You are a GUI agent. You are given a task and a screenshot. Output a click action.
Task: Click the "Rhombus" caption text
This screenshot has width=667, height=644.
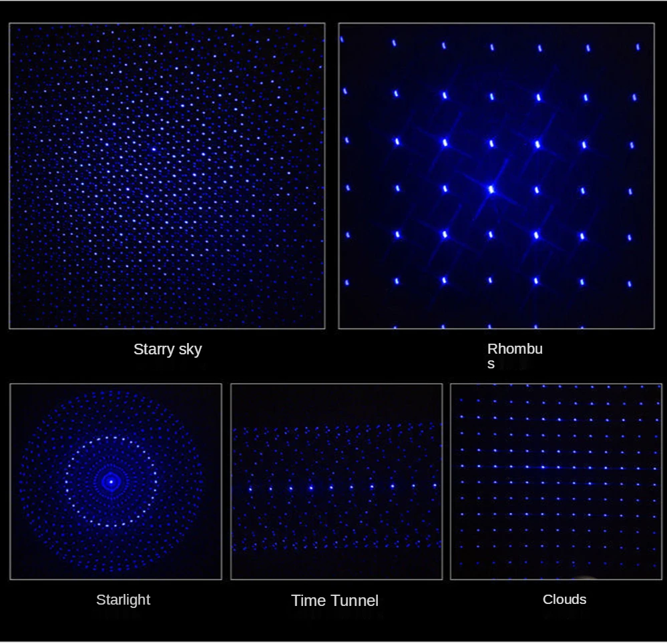tap(515, 356)
